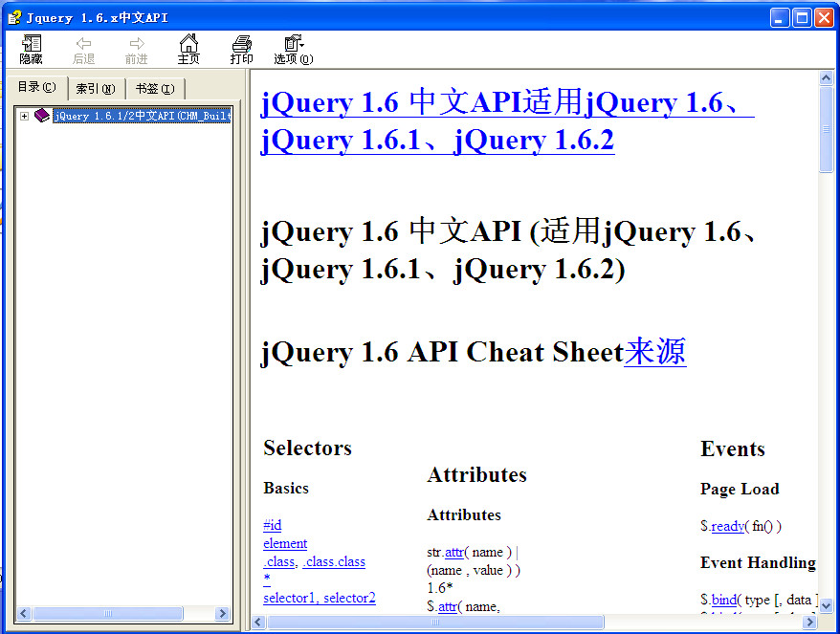Click the content pane horizontal scrollbar thumb
Screen dimensions: 840x634
[x=435, y=622]
